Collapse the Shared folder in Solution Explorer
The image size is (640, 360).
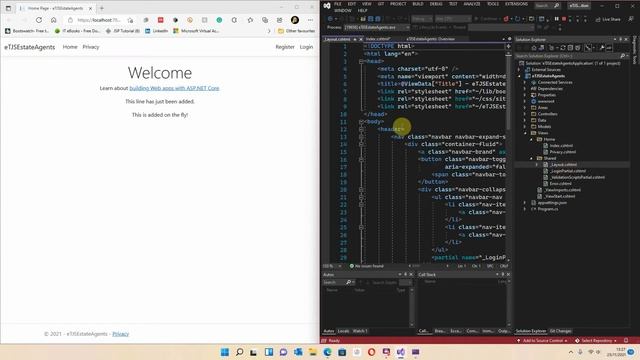point(531,158)
